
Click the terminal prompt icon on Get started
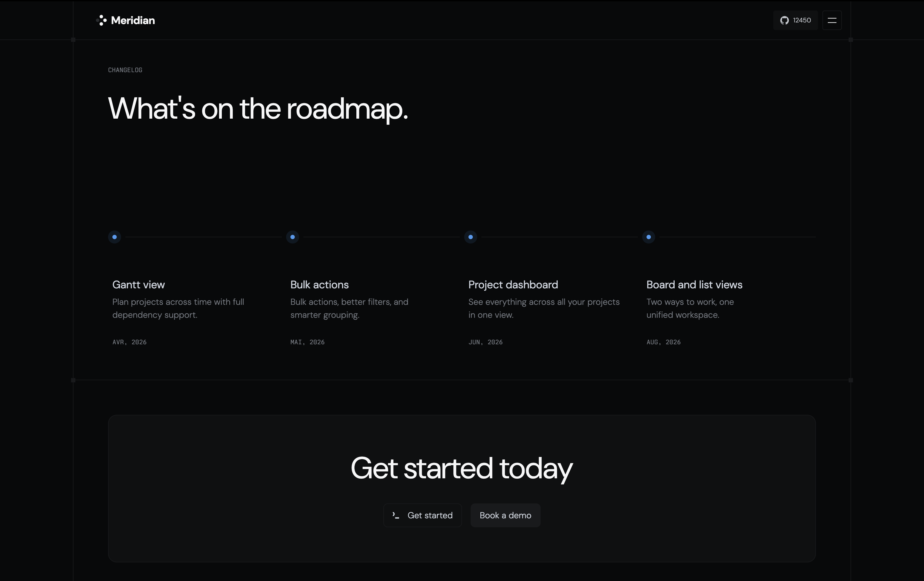[x=396, y=515]
